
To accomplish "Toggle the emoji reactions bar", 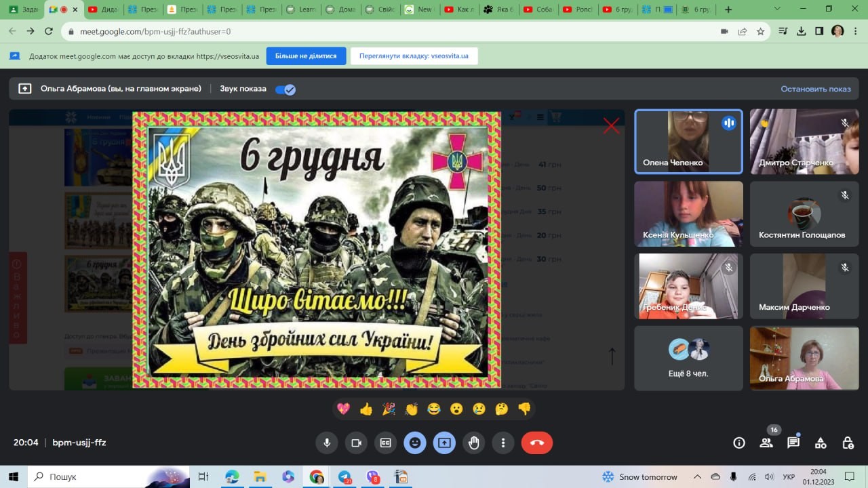I will click(x=415, y=443).
